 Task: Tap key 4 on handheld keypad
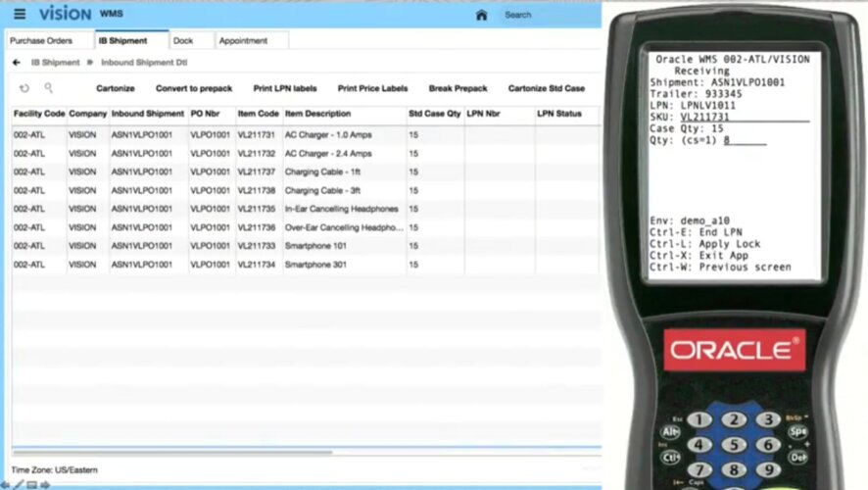point(699,445)
